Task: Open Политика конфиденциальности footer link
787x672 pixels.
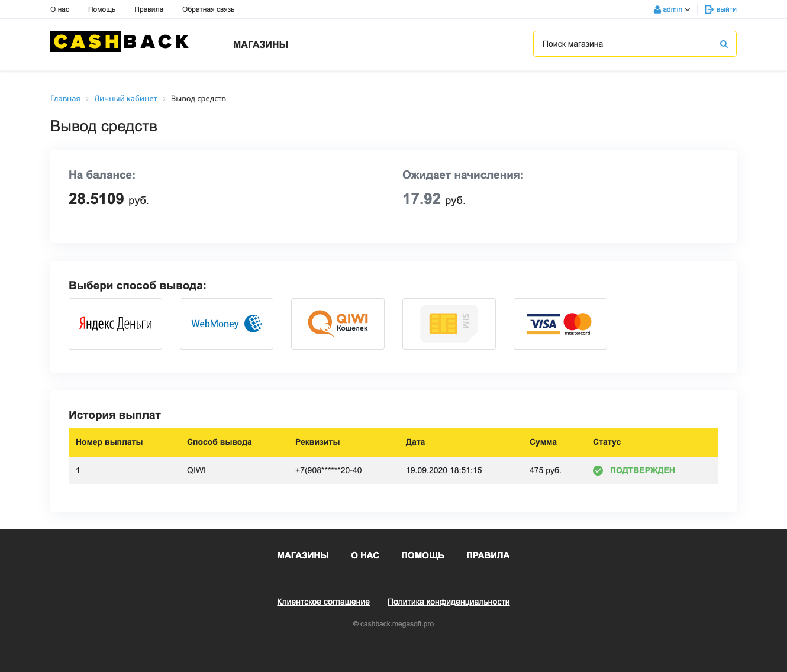Action: (x=449, y=602)
